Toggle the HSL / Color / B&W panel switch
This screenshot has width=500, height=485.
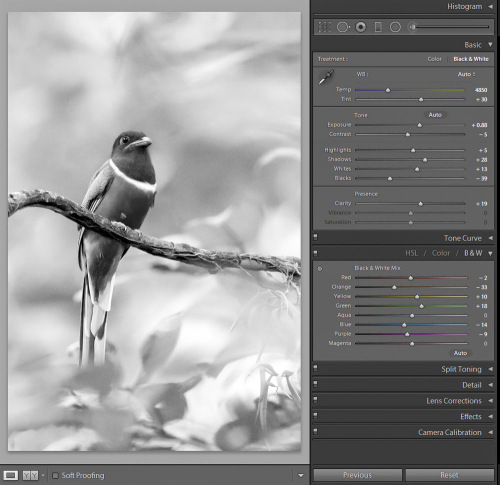pyautogui.click(x=315, y=253)
